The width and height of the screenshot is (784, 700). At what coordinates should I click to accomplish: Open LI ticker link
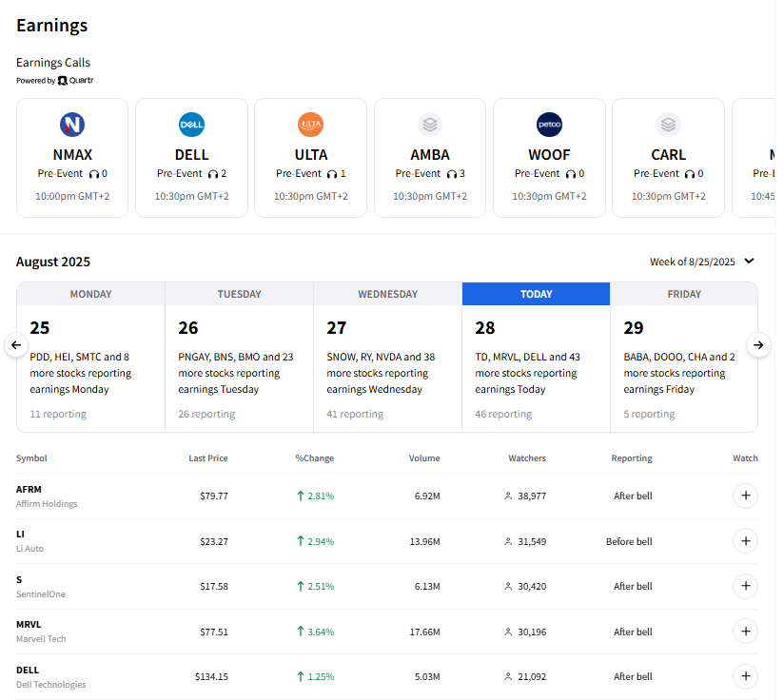coord(21,535)
